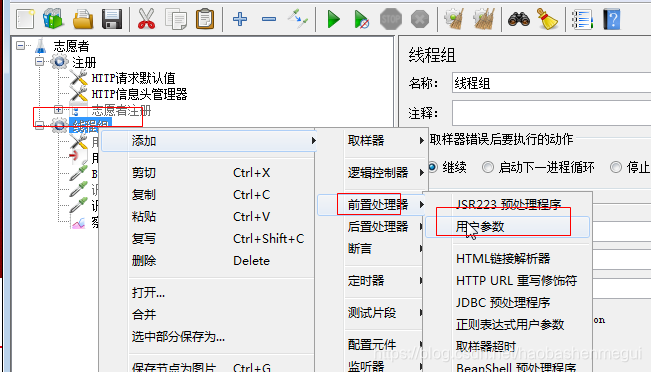Collapse the 志愿者 root node

[21, 45]
